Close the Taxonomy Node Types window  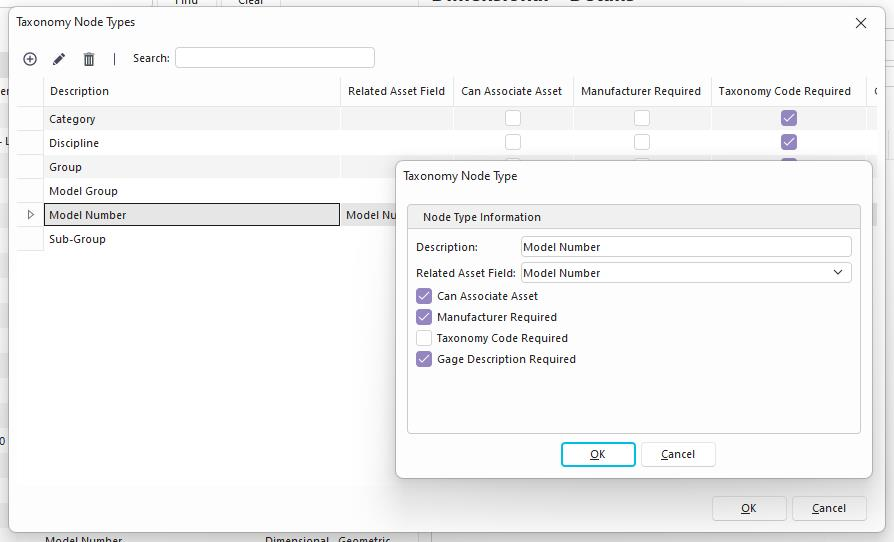point(860,23)
